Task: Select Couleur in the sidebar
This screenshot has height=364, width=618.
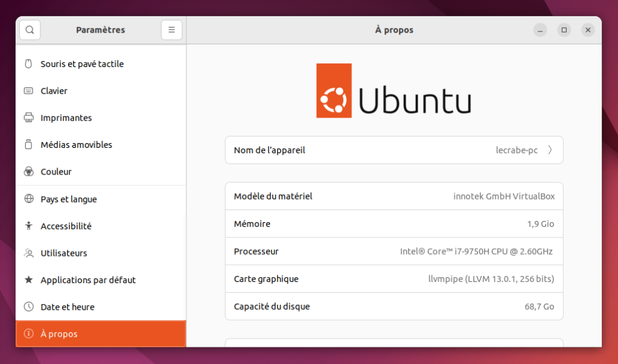Action: coord(101,171)
